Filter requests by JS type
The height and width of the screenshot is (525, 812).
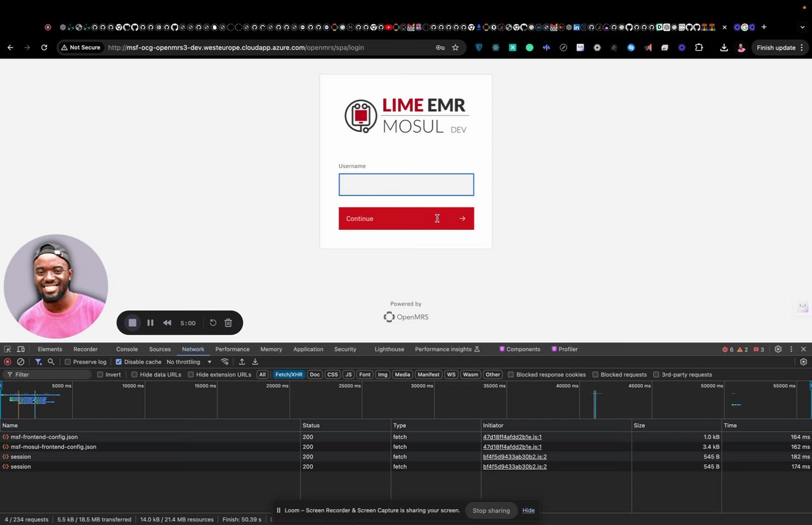click(x=348, y=375)
